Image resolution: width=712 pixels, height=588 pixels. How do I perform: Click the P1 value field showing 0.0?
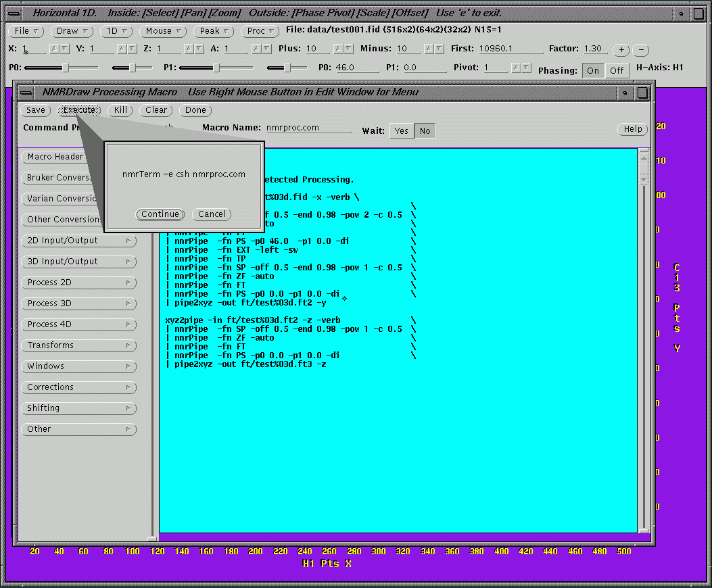pyautogui.click(x=425, y=68)
